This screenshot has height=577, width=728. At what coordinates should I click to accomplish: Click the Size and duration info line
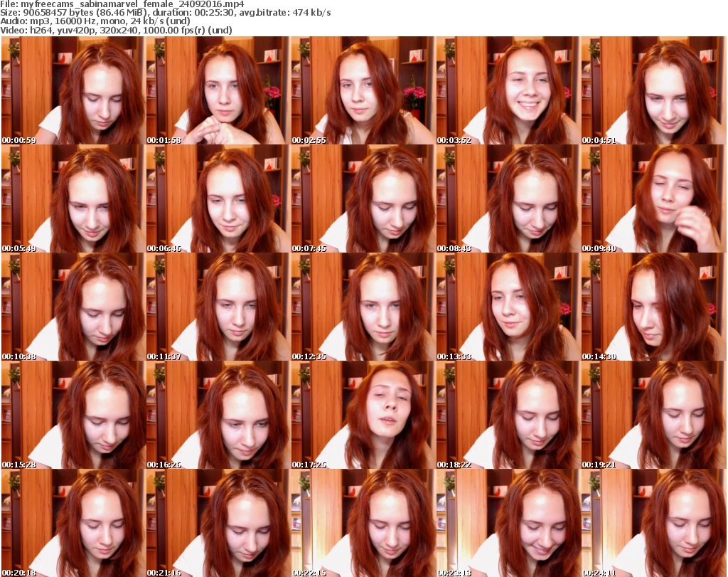166,13
